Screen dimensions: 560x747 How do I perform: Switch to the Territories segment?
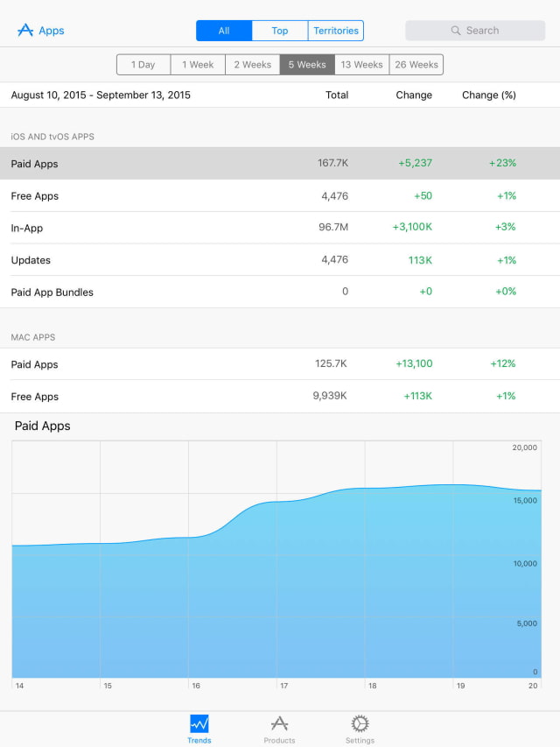[336, 31]
